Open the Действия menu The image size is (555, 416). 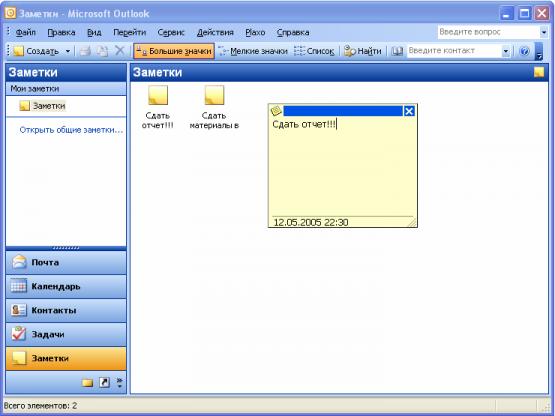click(x=215, y=33)
